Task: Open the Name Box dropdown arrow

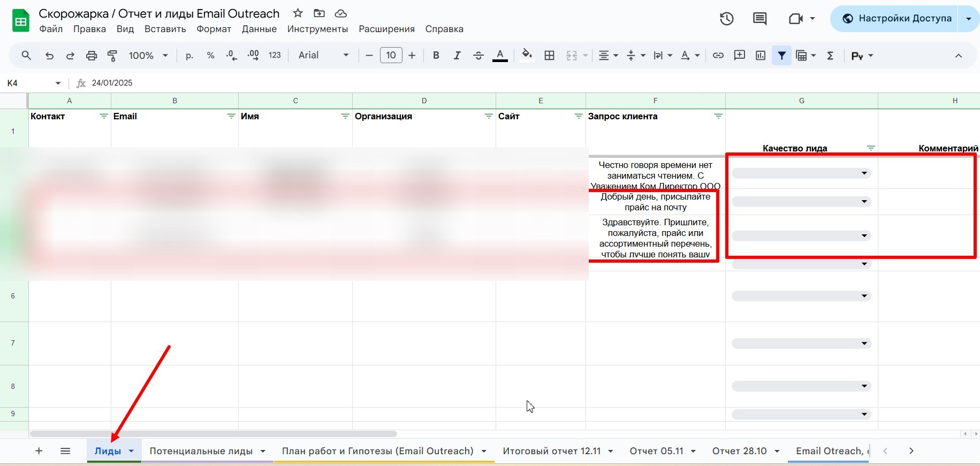Action: pos(58,83)
